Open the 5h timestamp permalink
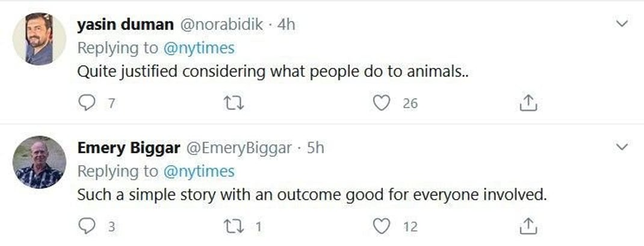644x246 pixels. (315, 148)
